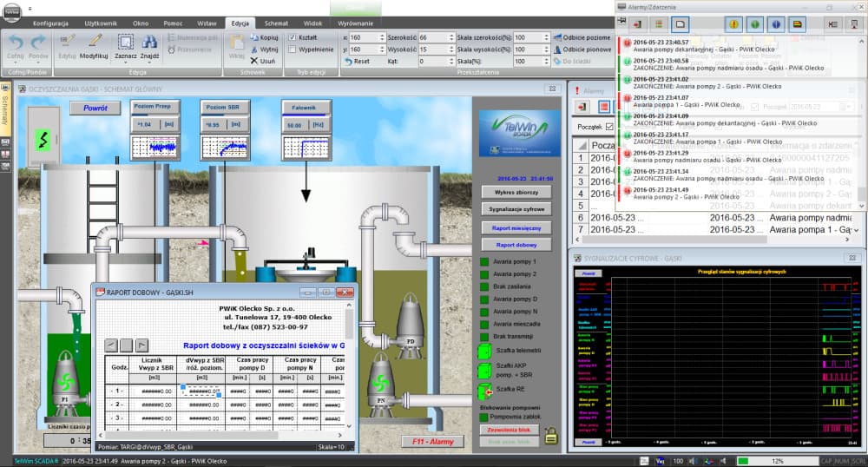Open the Konfiguracja menu
Viewport: 868px width, 467px height.
[50, 23]
